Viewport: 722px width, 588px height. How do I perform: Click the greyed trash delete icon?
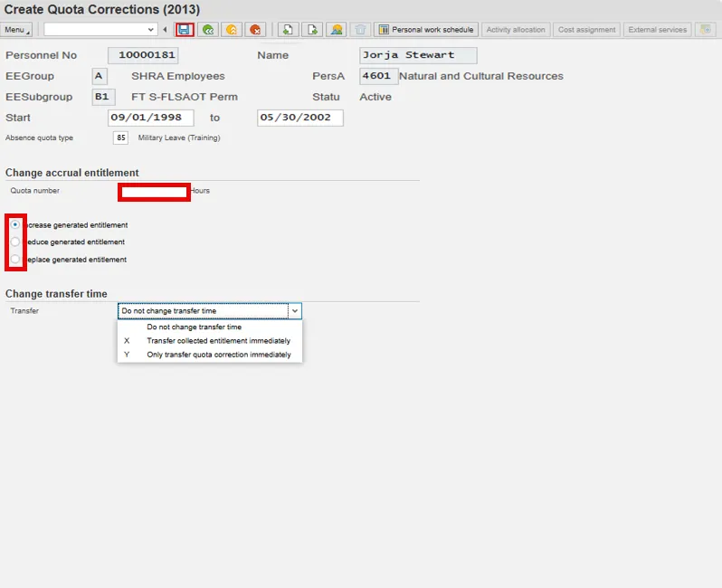point(360,30)
